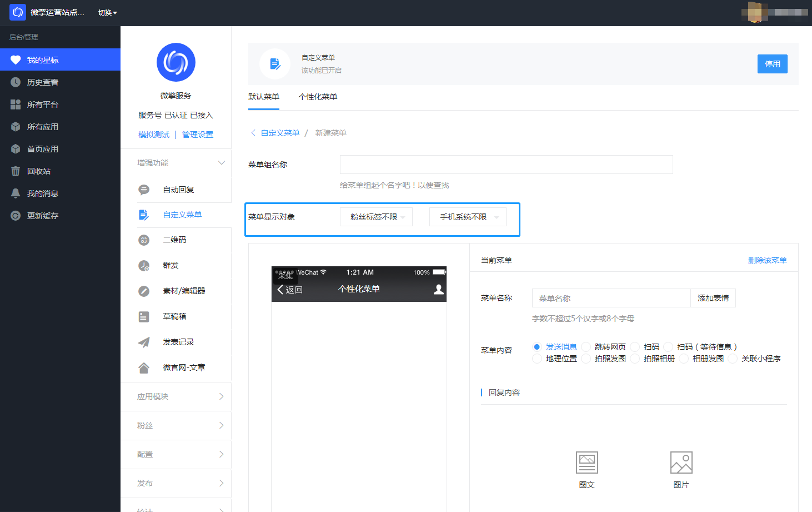812x512 pixels.
Task: Open the 粉丝标签不限 dropdown
Action: 376,217
